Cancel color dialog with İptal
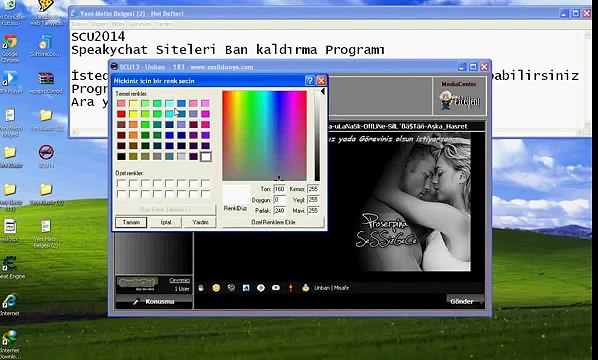Image resolution: width=598 pixels, height=360 pixels. (x=166, y=222)
